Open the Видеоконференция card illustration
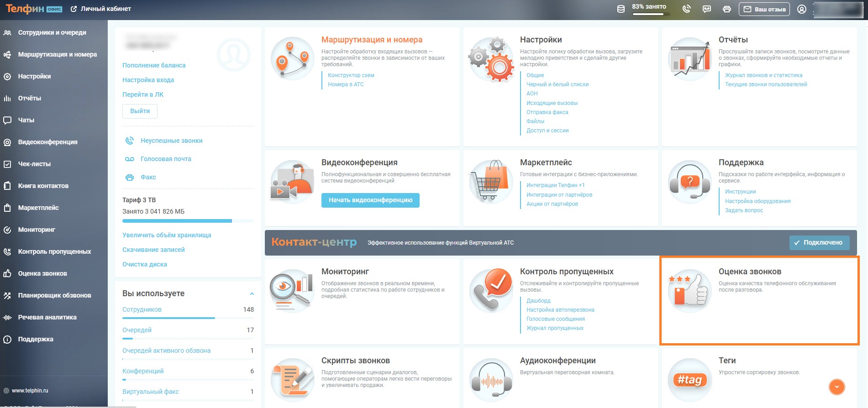 click(x=293, y=182)
